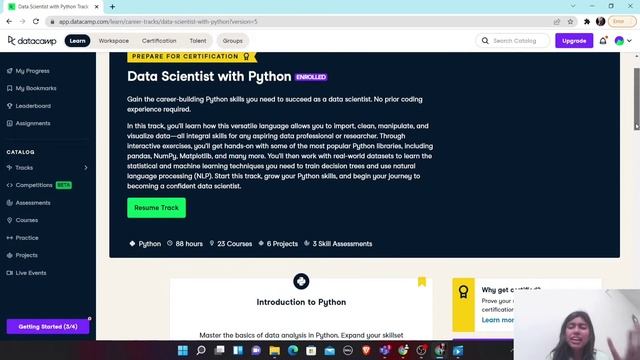This screenshot has width=640, height=360.
Task: Click the 23 Courses label
Action: pos(231,244)
